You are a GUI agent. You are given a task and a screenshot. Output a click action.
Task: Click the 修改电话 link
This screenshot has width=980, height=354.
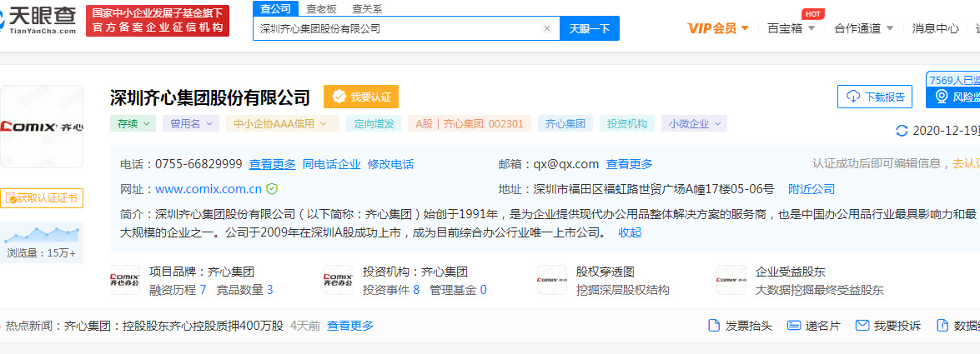[x=390, y=164]
